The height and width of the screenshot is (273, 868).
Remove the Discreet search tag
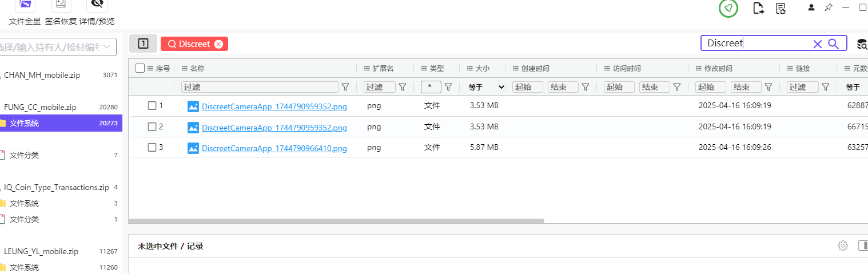click(218, 44)
